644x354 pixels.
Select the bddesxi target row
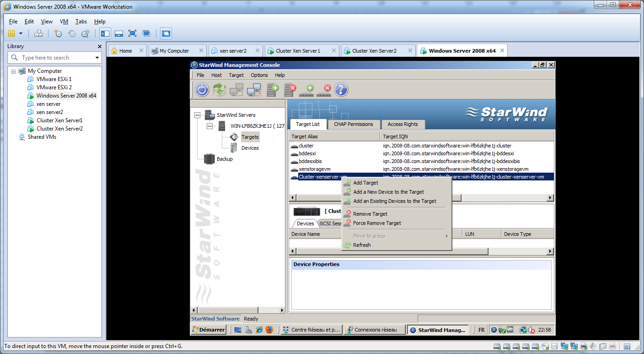point(307,153)
